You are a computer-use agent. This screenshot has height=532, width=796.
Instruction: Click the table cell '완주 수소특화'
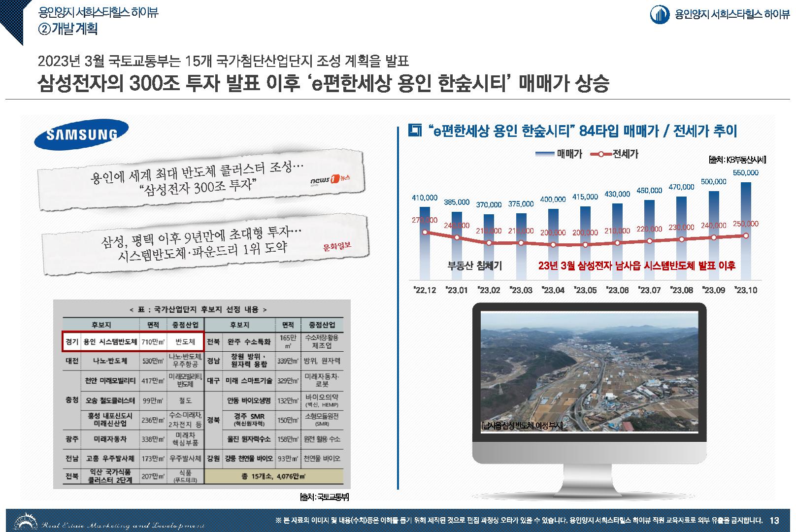(248, 341)
